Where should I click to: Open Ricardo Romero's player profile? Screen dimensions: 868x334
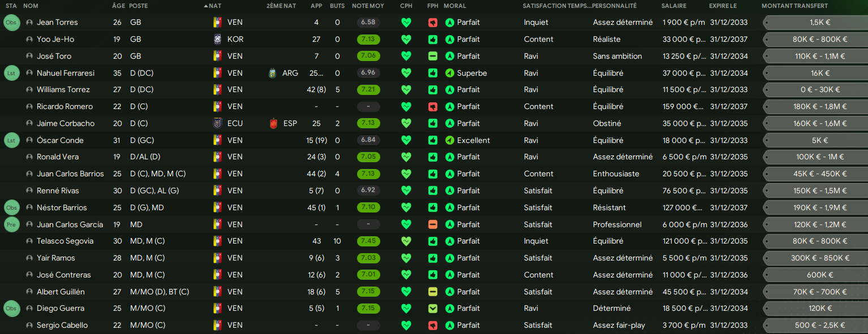pyautogui.click(x=65, y=107)
